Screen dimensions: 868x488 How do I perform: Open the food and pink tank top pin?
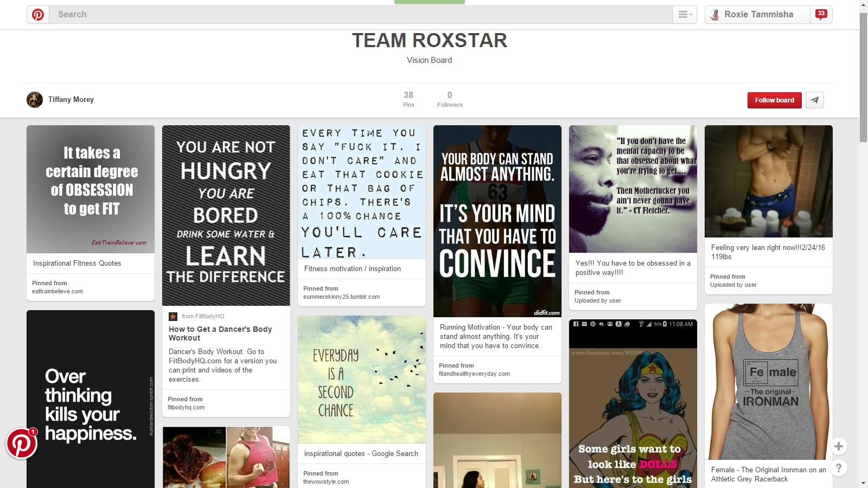(x=226, y=457)
